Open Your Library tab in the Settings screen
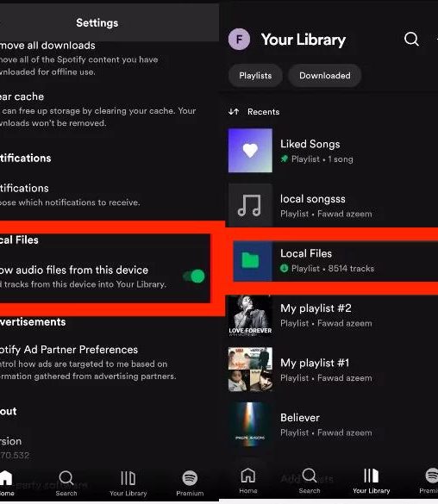The image size is (438, 504). tap(128, 483)
